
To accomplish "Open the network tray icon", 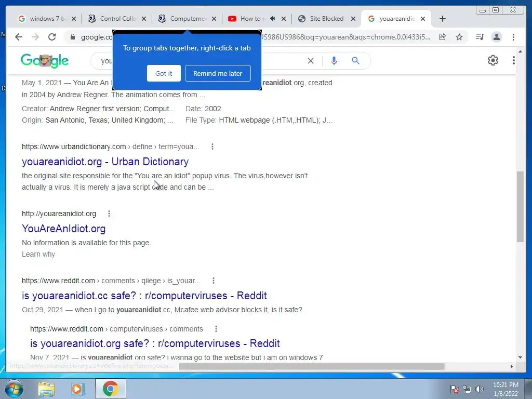I will pos(467,389).
